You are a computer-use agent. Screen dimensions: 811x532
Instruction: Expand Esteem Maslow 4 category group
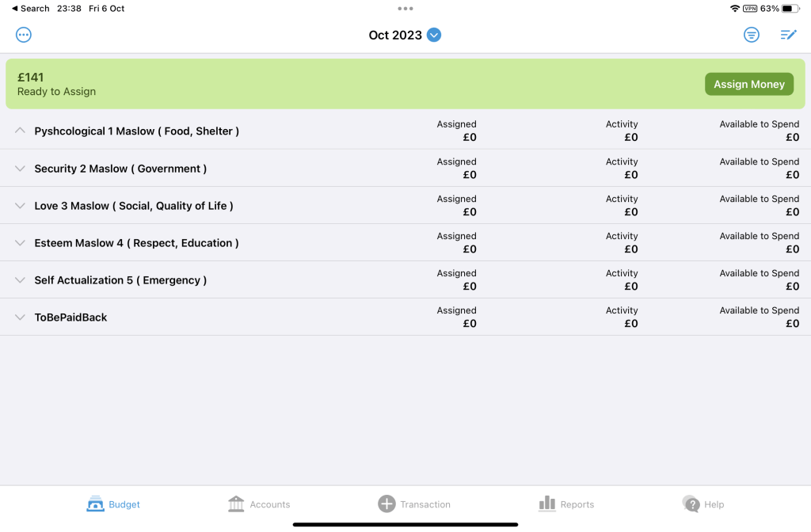coord(20,243)
